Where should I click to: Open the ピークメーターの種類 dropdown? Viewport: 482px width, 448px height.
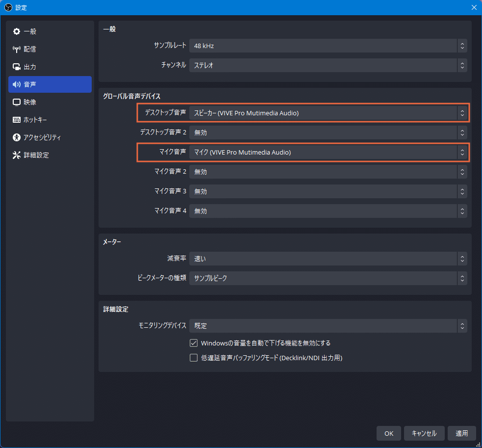tap(328, 278)
